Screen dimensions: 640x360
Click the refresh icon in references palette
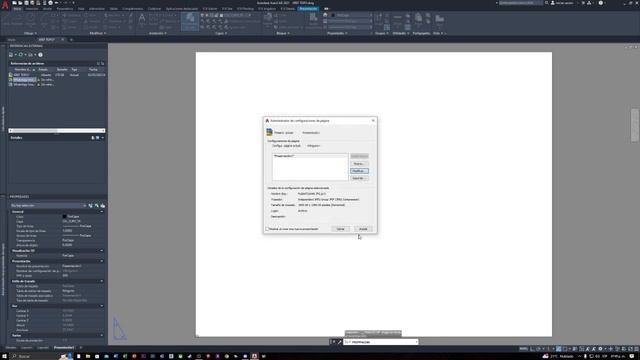click(x=21, y=55)
